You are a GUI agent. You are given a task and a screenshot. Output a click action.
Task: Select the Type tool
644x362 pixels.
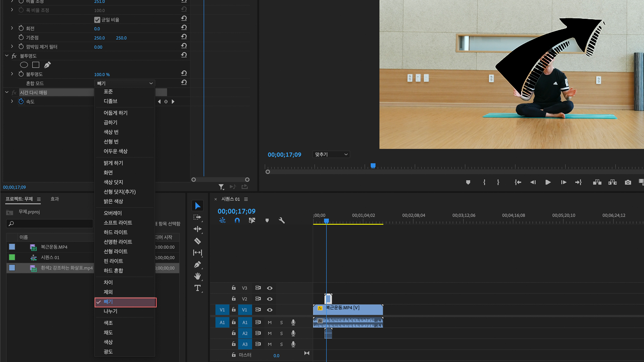click(x=198, y=288)
